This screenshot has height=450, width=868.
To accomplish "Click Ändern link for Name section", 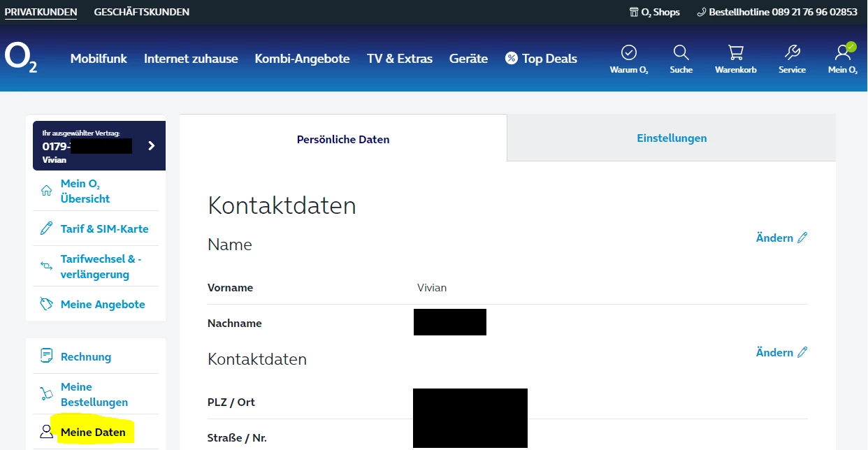I will [774, 238].
